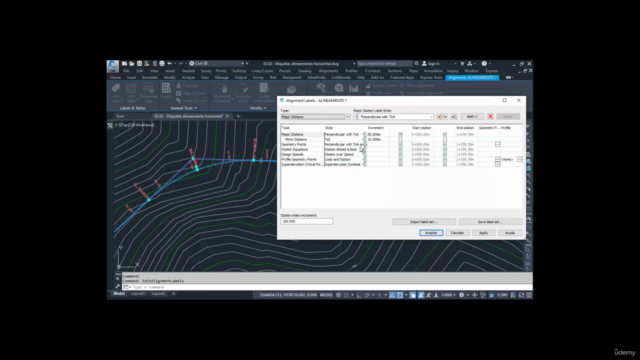Open the annotation scale dropdown in status bar

pyautogui.click(x=449, y=295)
